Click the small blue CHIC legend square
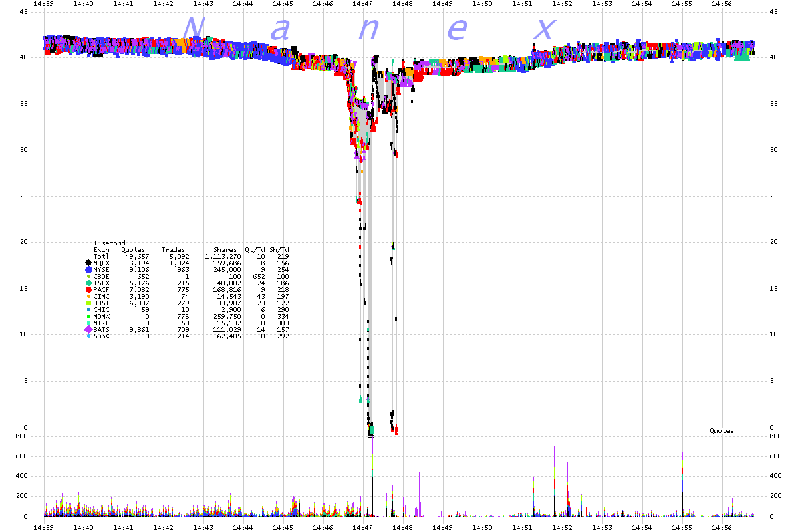Viewport: 798px width, 532px height. (x=88, y=309)
